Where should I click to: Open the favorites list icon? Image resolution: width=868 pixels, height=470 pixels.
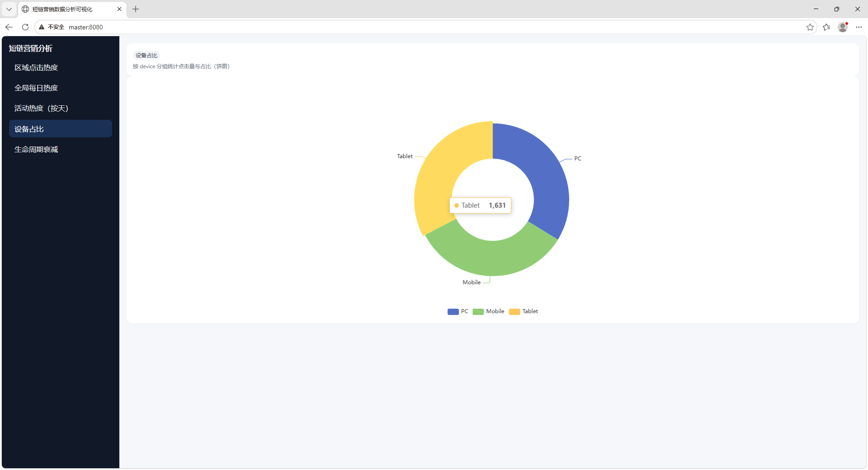[x=826, y=27]
